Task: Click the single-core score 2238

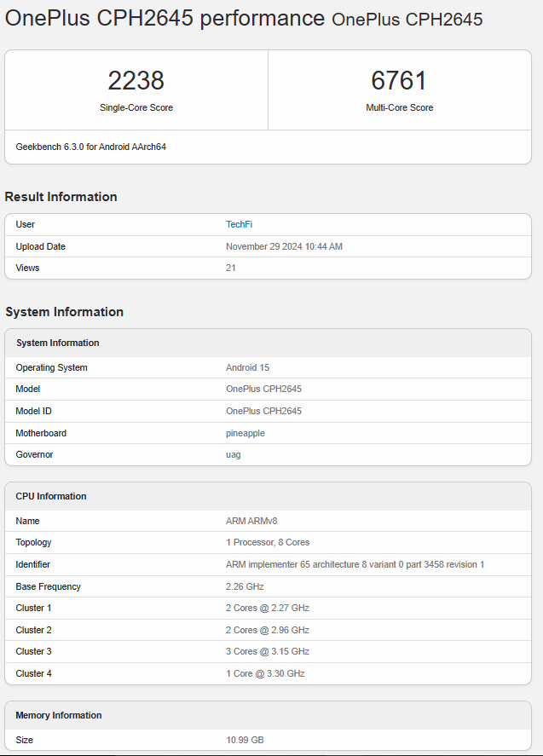Action: [136, 81]
